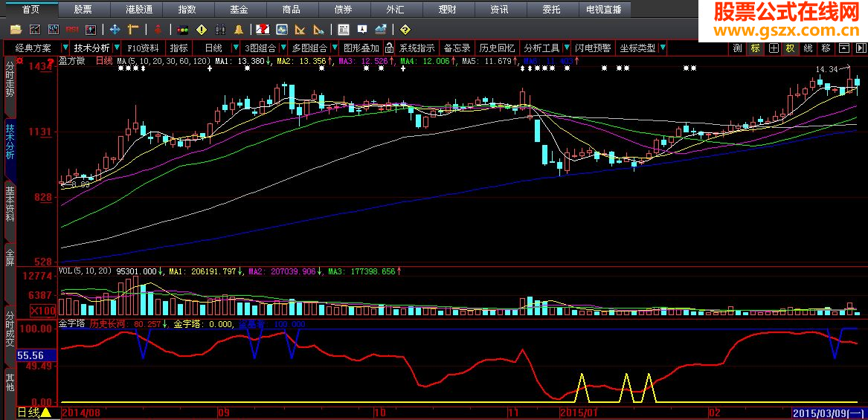Click the red RSI indicator icon
This screenshot has width=868, height=420.
point(72,30)
